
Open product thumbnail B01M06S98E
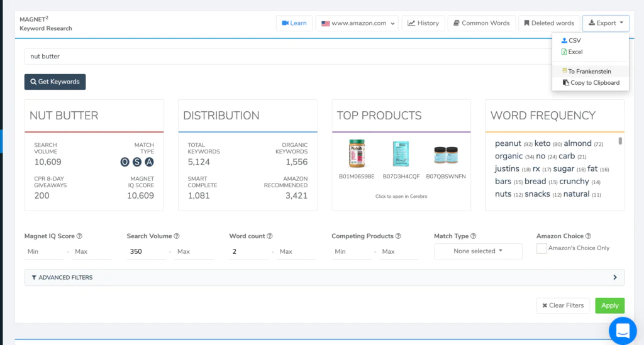coord(357,154)
